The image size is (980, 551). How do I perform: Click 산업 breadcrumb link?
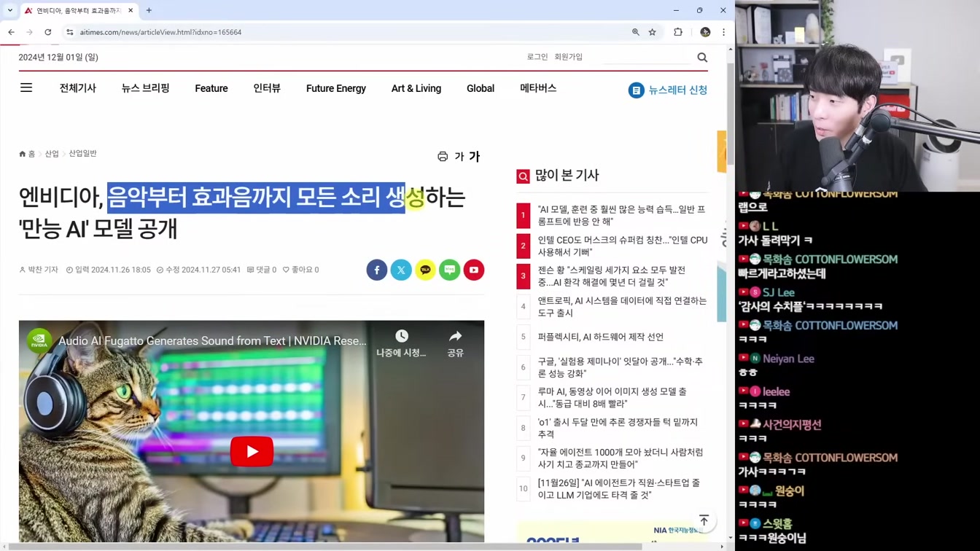point(52,154)
